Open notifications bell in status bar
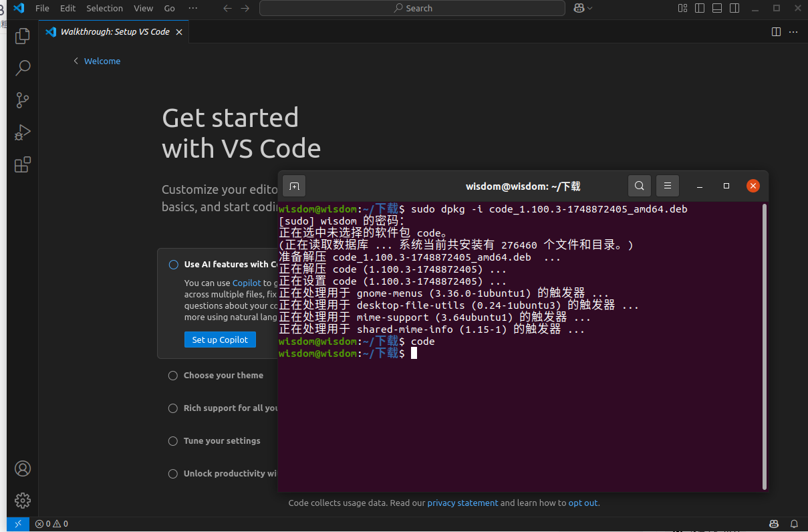 [794, 524]
